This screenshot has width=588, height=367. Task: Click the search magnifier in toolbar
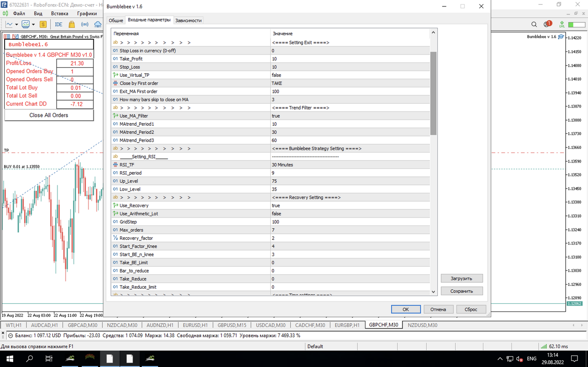[534, 24]
